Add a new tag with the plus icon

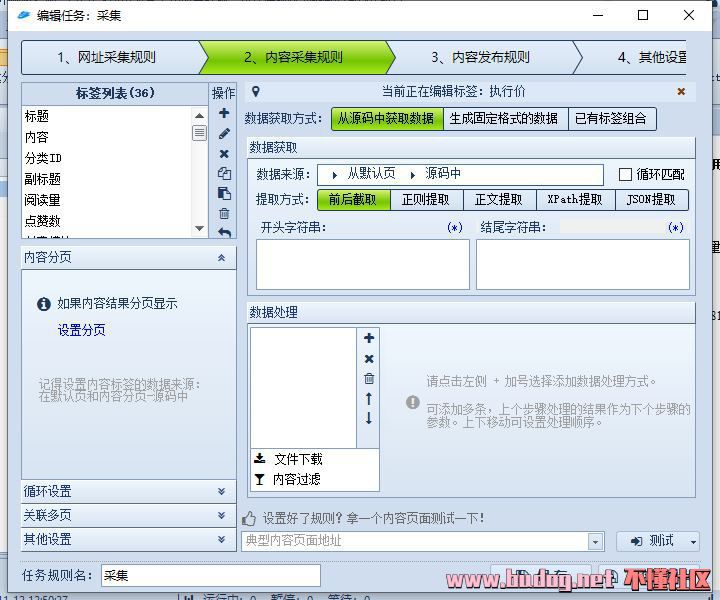pyautogui.click(x=224, y=113)
